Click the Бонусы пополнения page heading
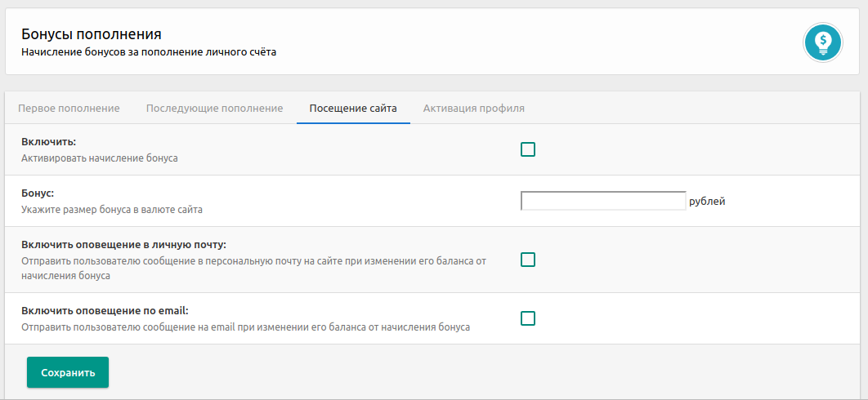This screenshot has height=400, width=868. [91, 34]
